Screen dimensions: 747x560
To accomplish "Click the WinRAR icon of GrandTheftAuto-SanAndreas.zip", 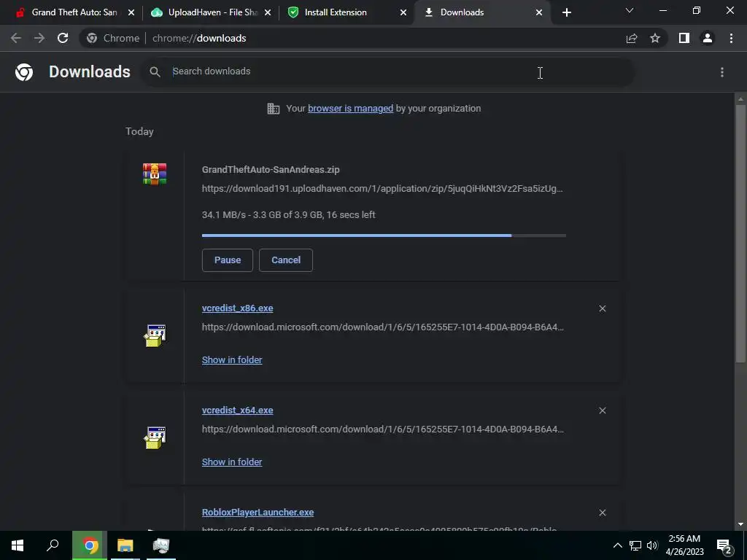I will coord(155,174).
